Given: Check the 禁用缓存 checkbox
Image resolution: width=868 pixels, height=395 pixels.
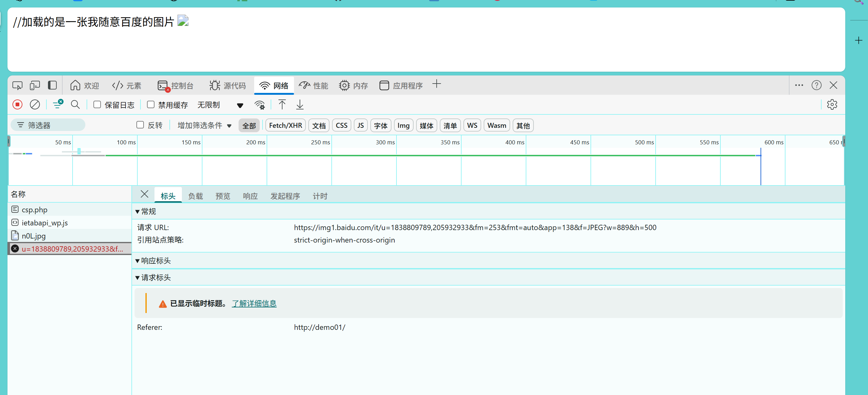Looking at the screenshot, I should (x=151, y=105).
